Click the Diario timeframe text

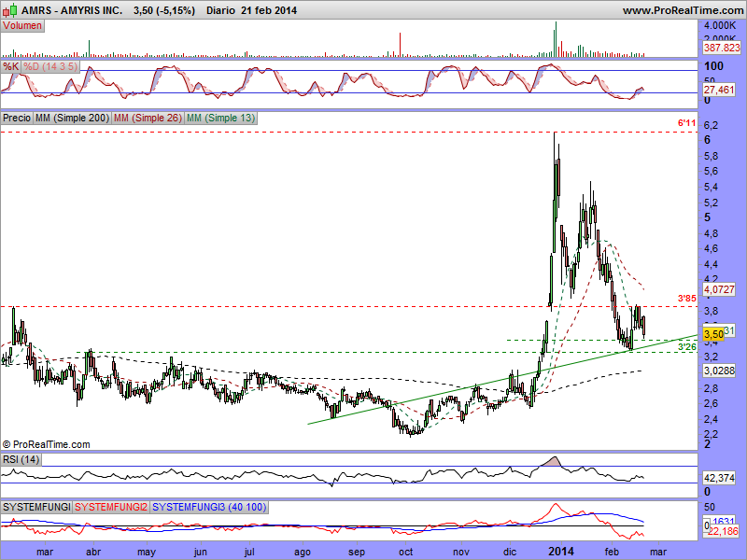(221, 10)
